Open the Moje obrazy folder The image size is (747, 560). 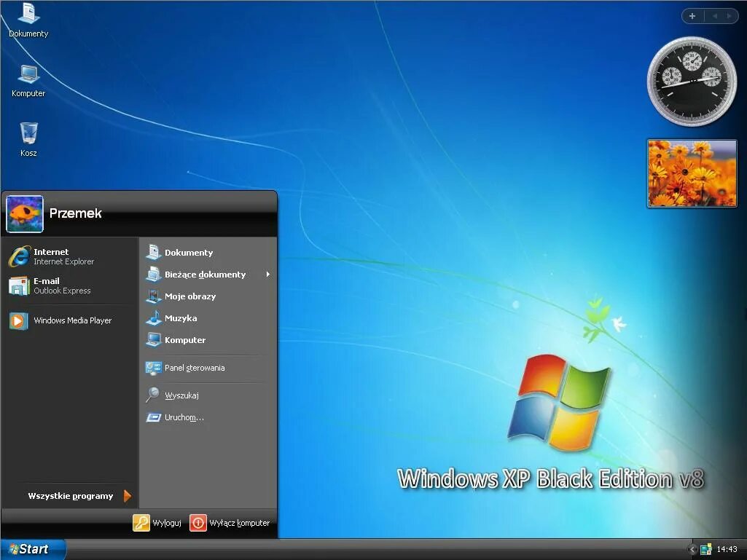click(191, 296)
